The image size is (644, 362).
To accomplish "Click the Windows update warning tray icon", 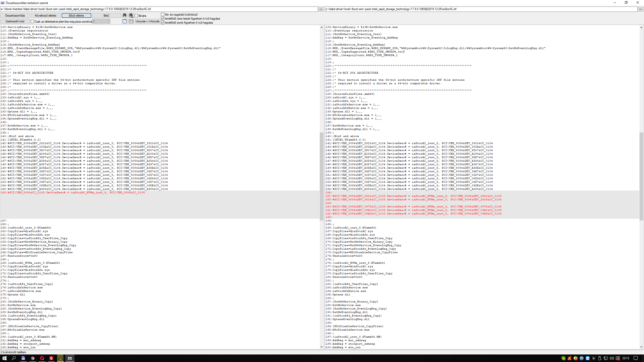I will pyautogui.click(x=618, y=358).
